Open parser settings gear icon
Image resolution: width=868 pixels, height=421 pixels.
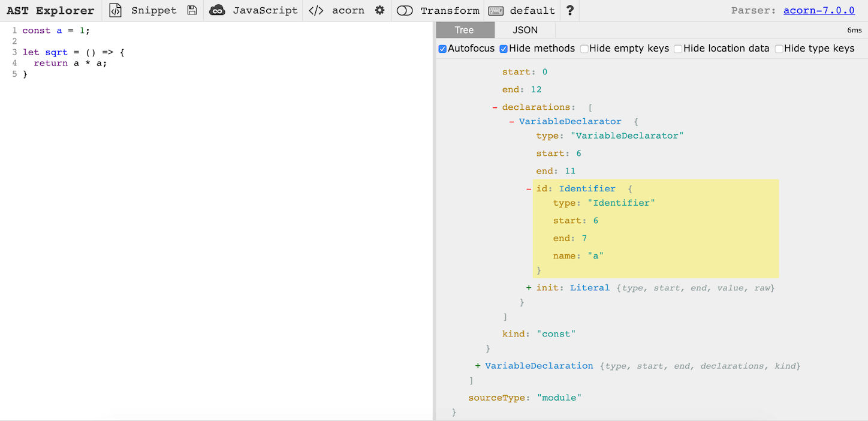379,10
